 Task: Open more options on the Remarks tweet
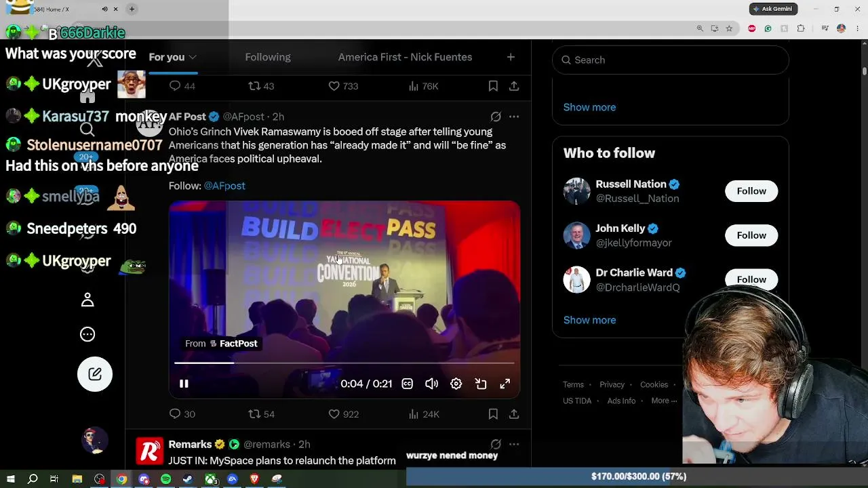(x=514, y=445)
